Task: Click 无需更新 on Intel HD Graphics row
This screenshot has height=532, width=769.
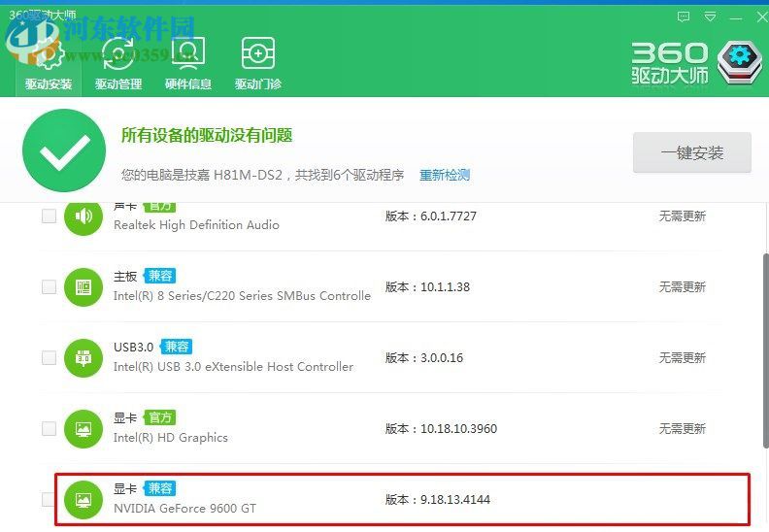Action: coord(683,428)
